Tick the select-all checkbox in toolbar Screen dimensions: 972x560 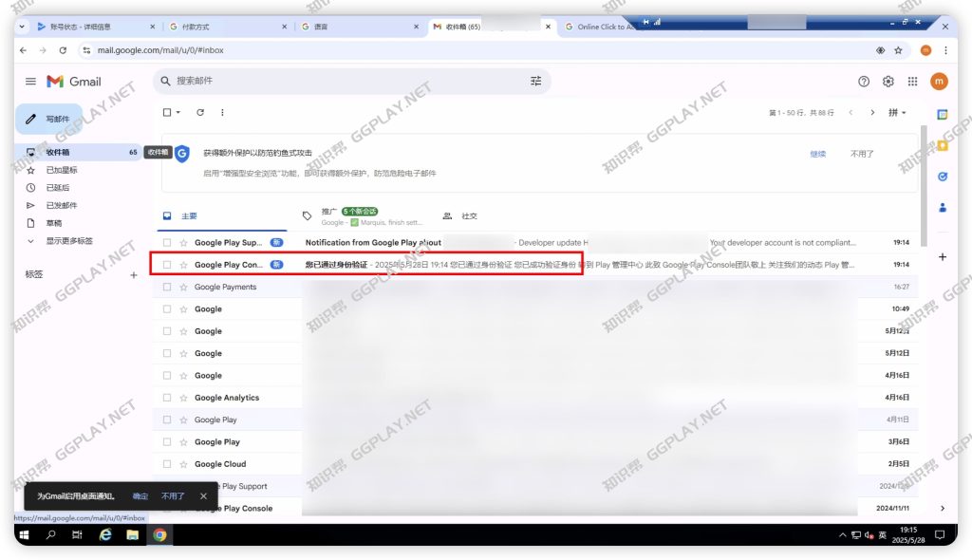pos(167,112)
